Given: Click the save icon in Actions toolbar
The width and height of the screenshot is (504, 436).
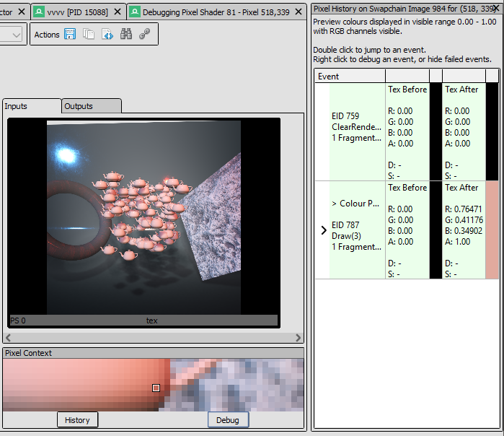Looking at the screenshot, I should (x=70, y=34).
